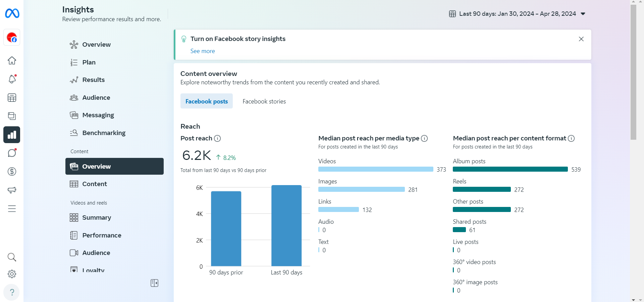The image size is (644, 302).
Task: Click the Insights bar chart icon
Action: point(12,135)
